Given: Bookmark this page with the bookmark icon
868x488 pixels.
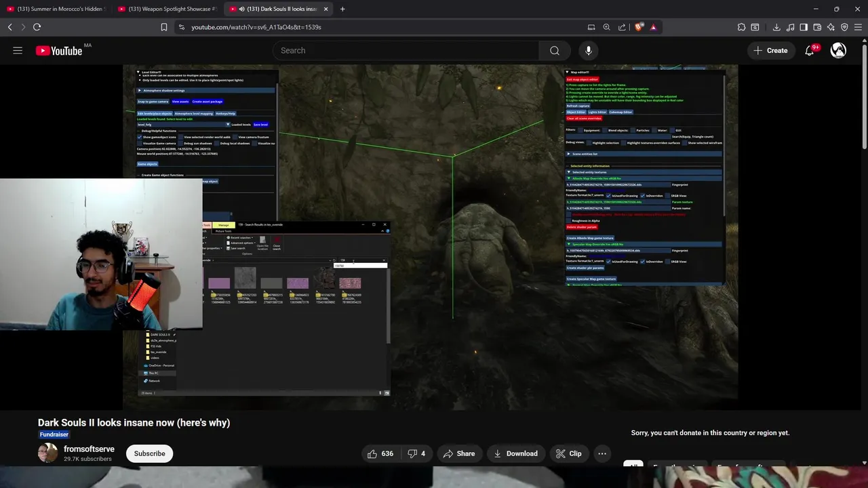Looking at the screenshot, I should (163, 27).
